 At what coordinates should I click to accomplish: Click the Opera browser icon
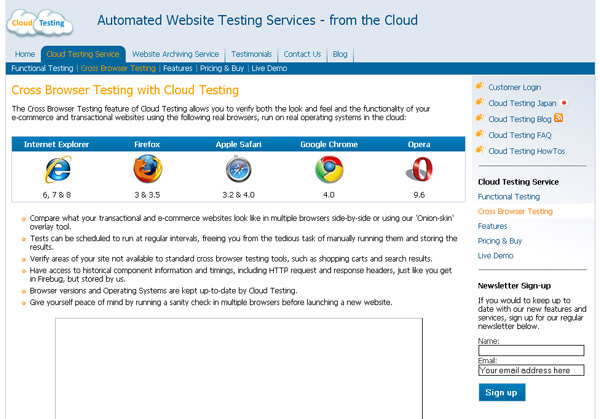coord(419,169)
